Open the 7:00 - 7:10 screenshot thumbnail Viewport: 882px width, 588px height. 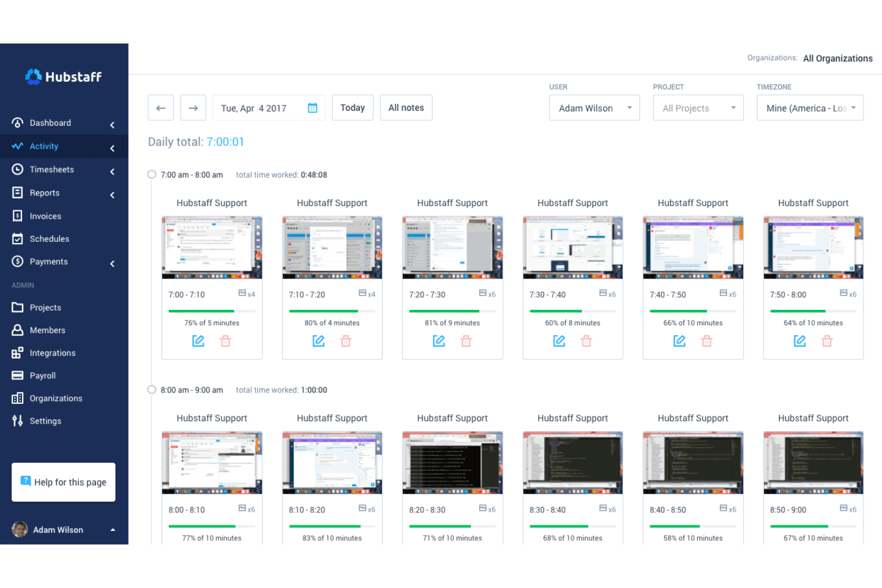(x=212, y=247)
